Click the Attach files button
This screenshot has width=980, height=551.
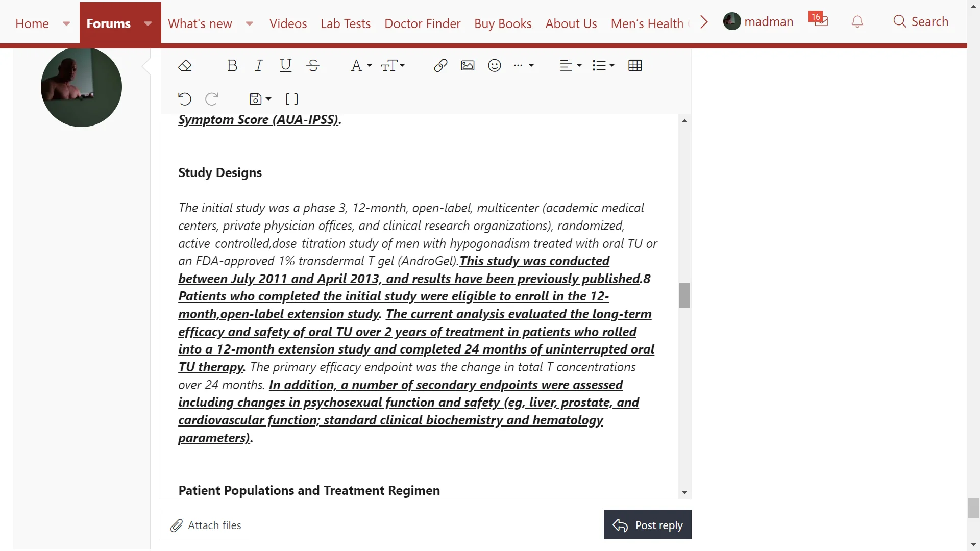(x=205, y=524)
